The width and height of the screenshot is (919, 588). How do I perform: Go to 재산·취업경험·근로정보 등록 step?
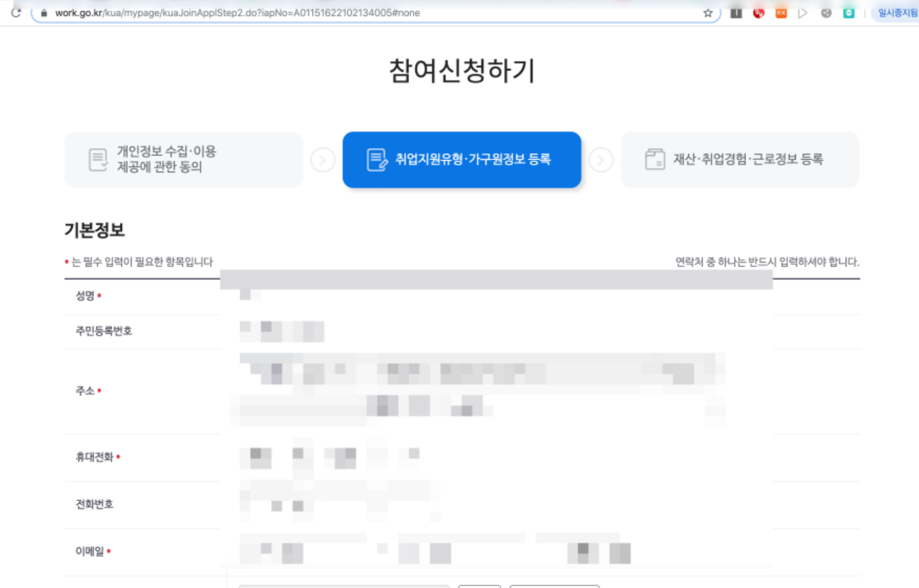(740, 160)
